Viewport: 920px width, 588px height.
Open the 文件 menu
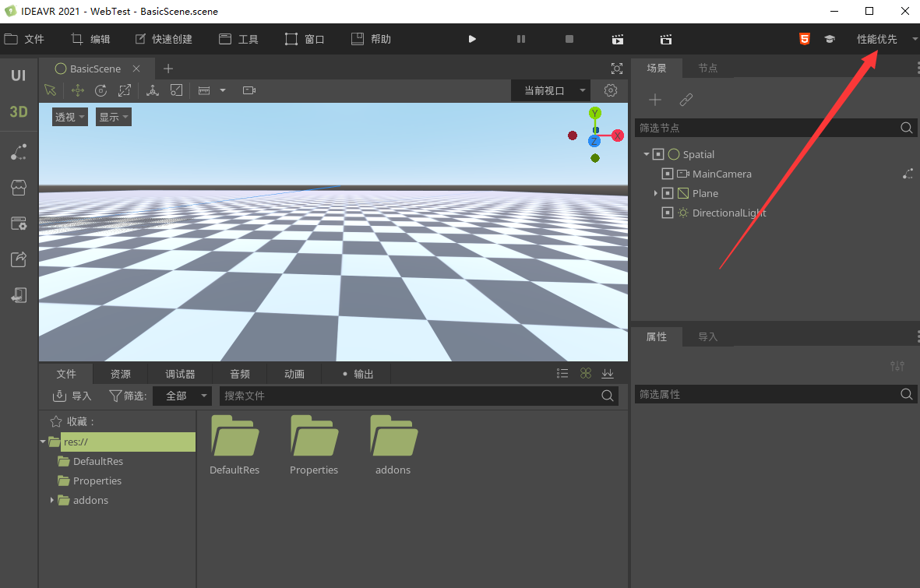click(x=25, y=39)
